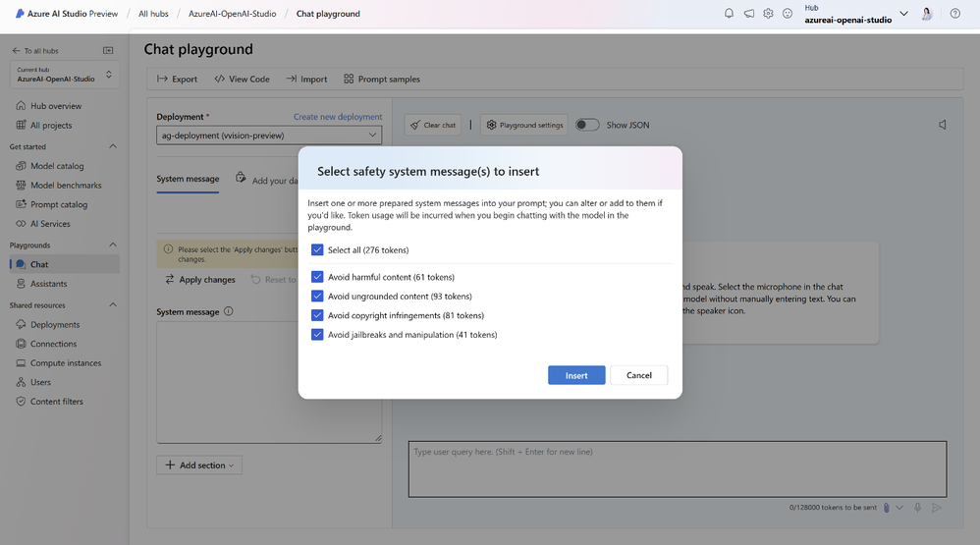Click the user profile avatar
Viewport: 980px width, 545px height.
point(926,14)
